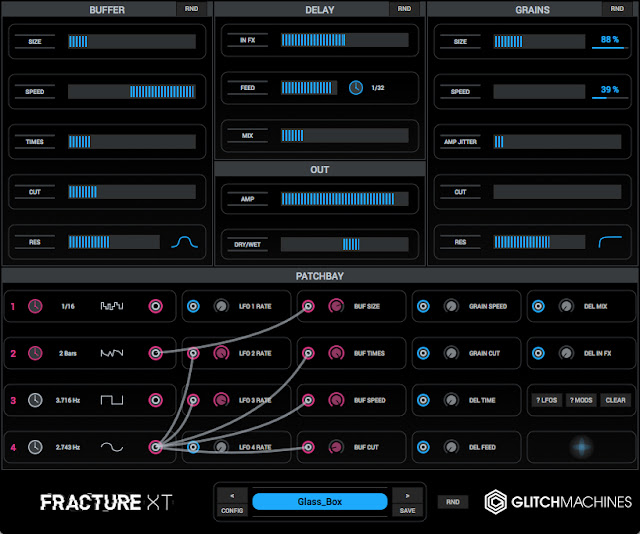
Task: Toggle LFO 1 sync clock icon
Action: pyautogui.click(x=35, y=306)
